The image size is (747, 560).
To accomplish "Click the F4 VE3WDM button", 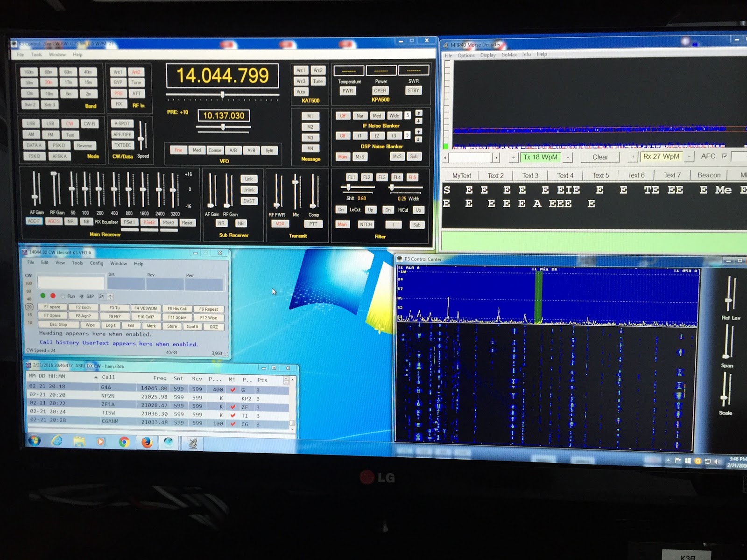I will [x=145, y=308].
